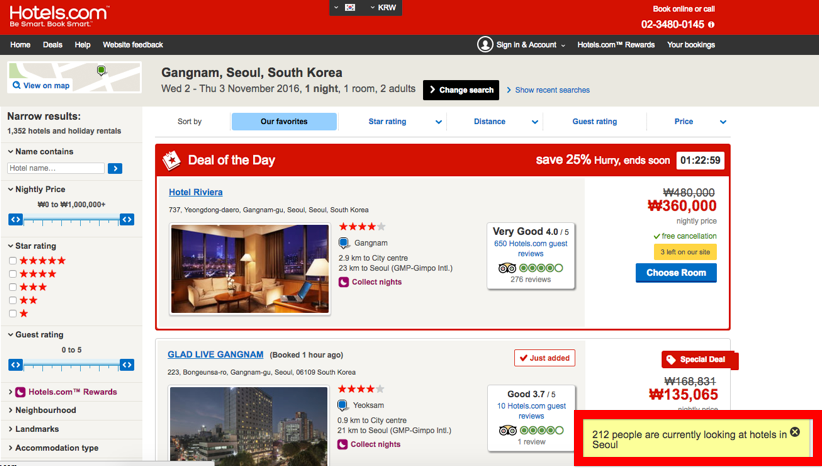Screen dimensions: 822x469
Task: Sort by Our favorites
Action: pyautogui.click(x=284, y=122)
